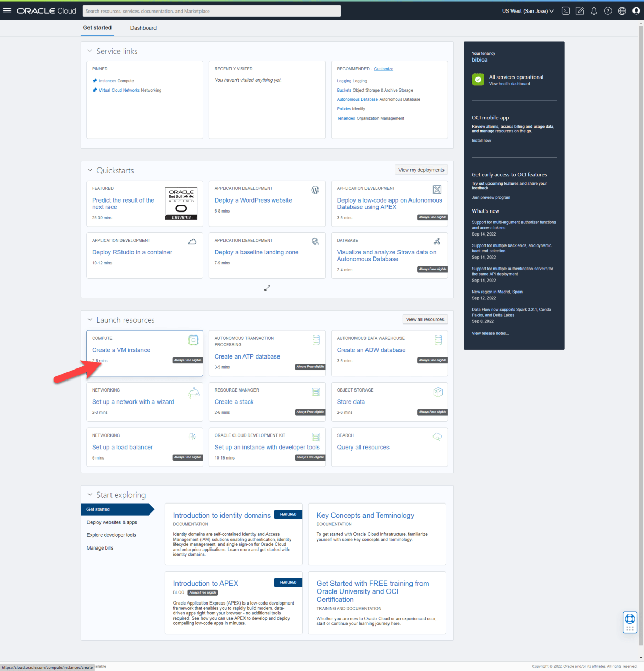Click the WordPress logo icon
The image size is (644, 671).
(315, 190)
